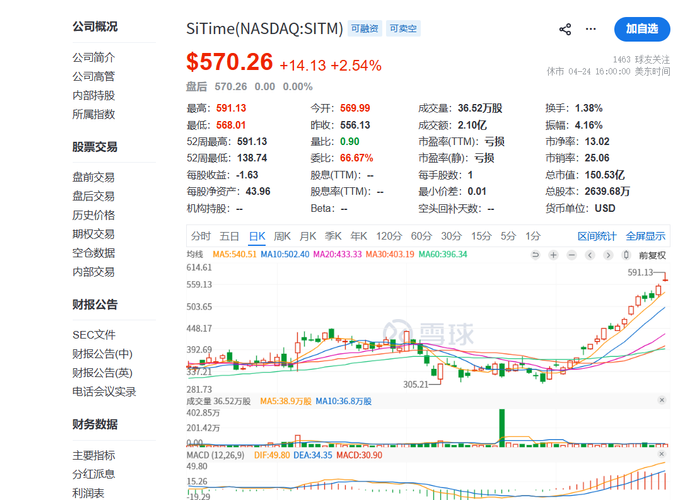This screenshot has height=500, width=699.
Task: Open the three-dot more options menu
Action: pos(591,29)
